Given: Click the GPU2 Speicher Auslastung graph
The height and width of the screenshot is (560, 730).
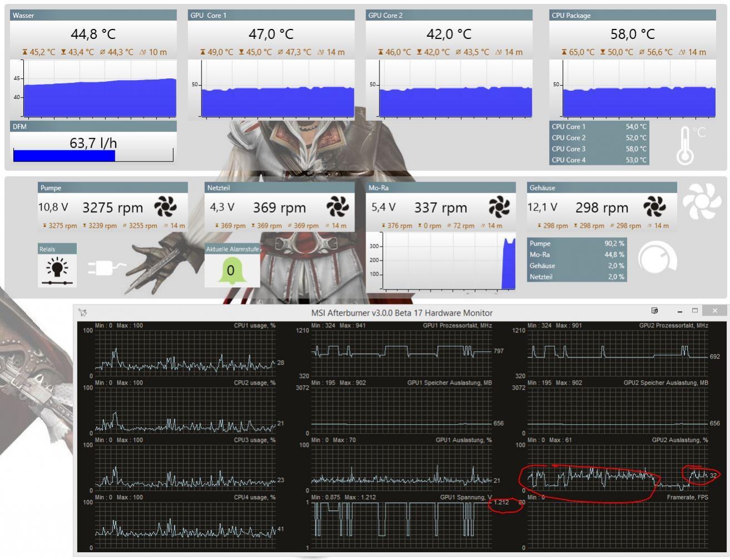Looking at the screenshot, I should click(x=618, y=410).
